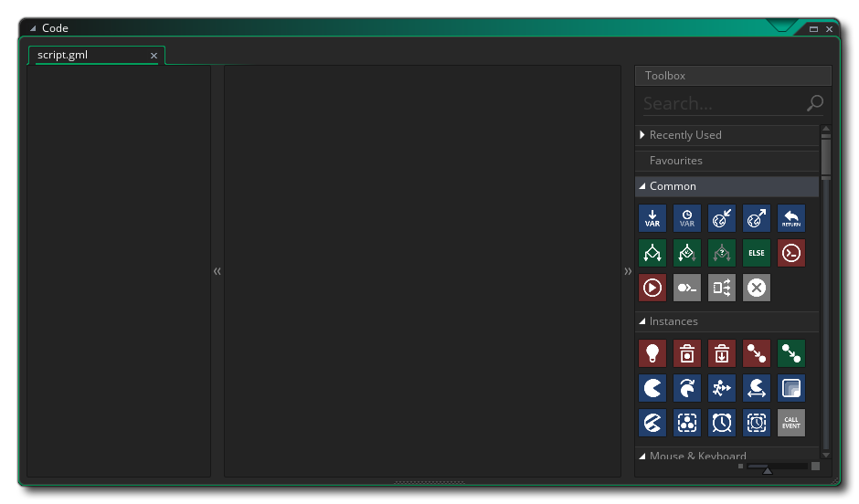
Task: Click the Return action icon
Action: click(x=791, y=218)
